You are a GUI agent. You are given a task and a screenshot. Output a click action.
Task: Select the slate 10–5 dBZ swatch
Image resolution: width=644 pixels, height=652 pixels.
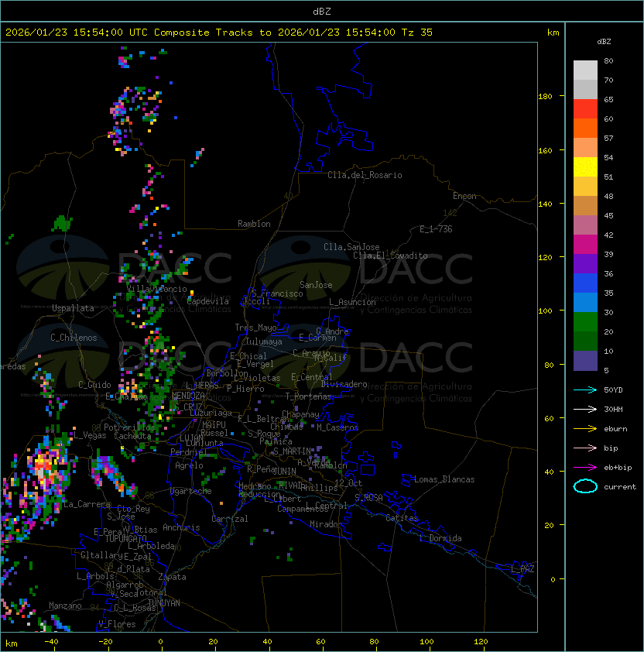click(x=585, y=361)
